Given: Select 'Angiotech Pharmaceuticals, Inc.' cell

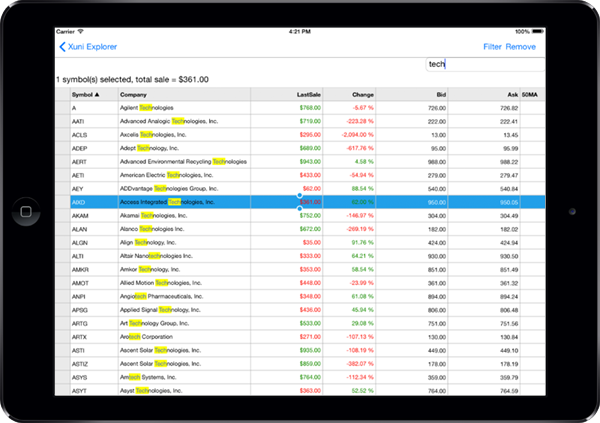Looking at the screenshot, I should pos(184,296).
